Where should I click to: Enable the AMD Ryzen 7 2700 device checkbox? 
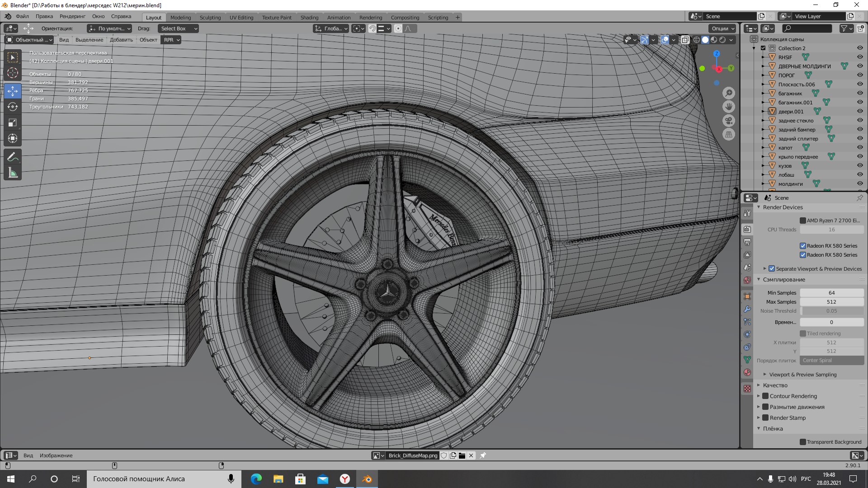click(x=803, y=221)
